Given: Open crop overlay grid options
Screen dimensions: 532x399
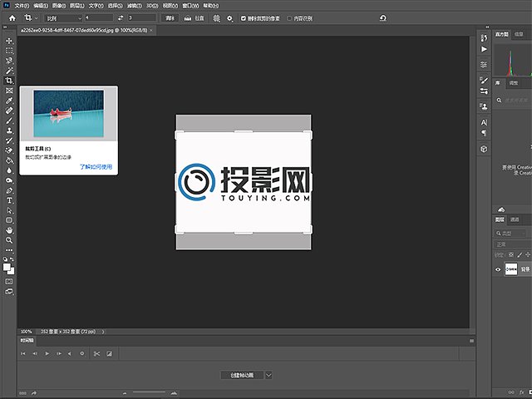Looking at the screenshot, I should coord(216,18).
